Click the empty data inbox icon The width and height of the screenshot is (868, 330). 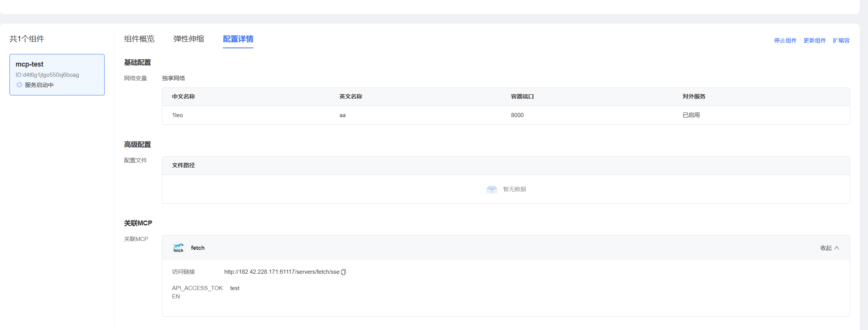click(x=491, y=189)
